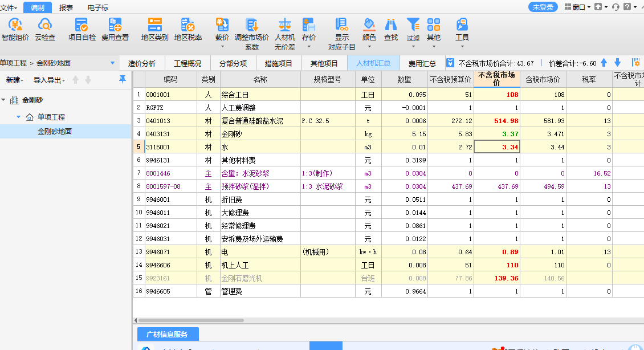Open 费用查看 viewer
Screen dimensions: 644x350
(115, 29)
